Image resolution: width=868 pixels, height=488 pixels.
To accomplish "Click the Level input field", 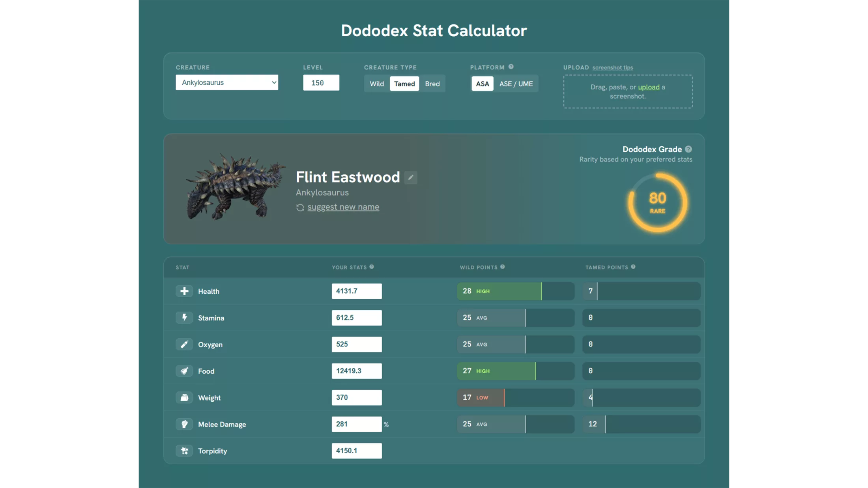I will [x=321, y=83].
